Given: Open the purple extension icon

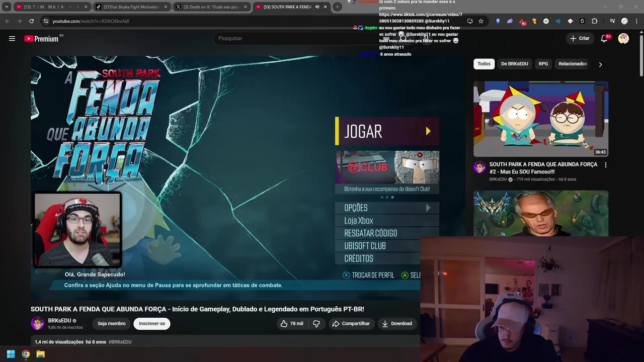Looking at the screenshot, I should tap(510, 21).
